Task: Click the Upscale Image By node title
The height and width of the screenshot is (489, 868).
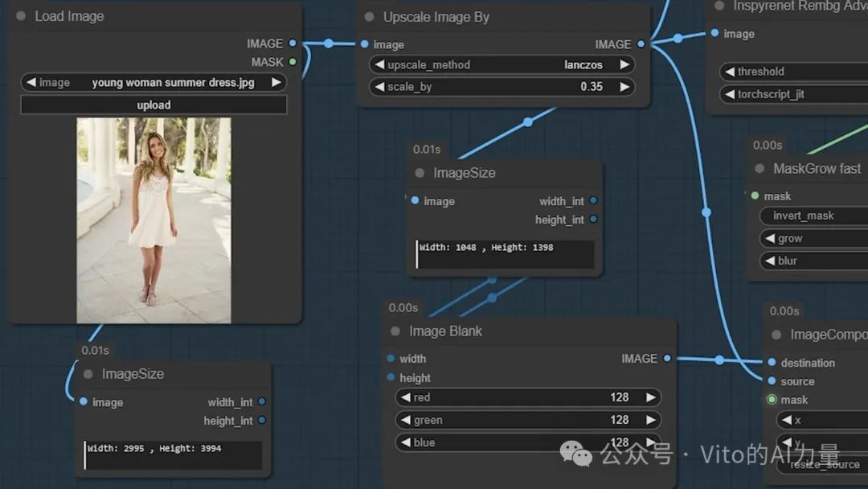Action: coord(436,17)
